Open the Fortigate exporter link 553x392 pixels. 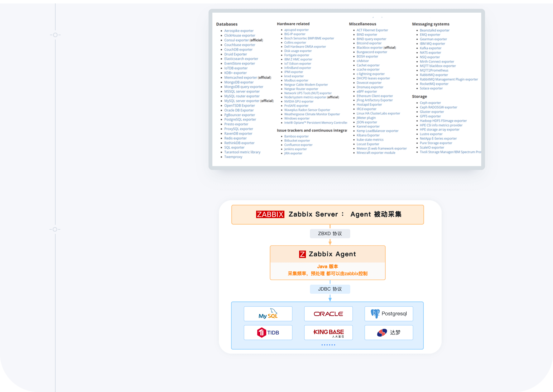pyautogui.click(x=296, y=55)
